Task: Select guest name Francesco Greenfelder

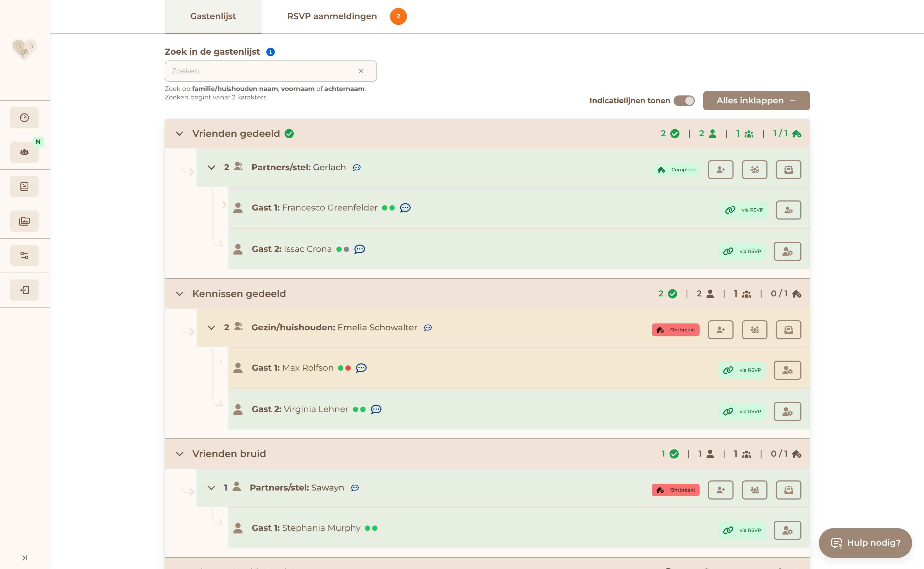Action: pos(330,208)
